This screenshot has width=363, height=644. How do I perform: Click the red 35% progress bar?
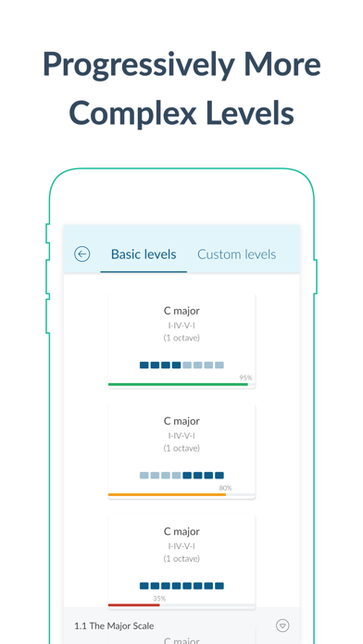tap(134, 605)
